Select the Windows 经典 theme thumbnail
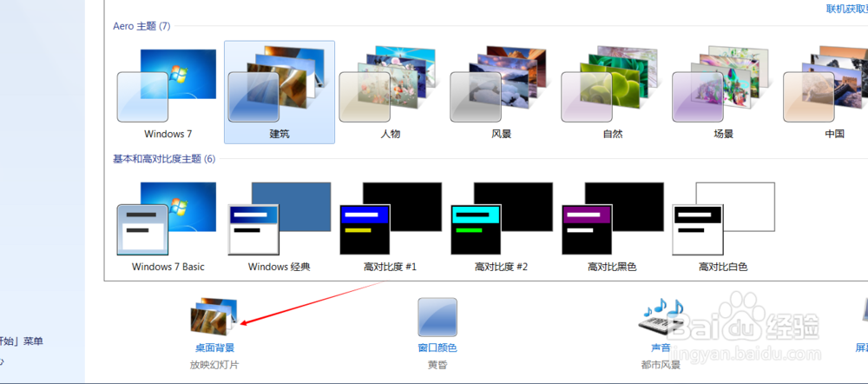This screenshot has width=868, height=384. [x=279, y=218]
